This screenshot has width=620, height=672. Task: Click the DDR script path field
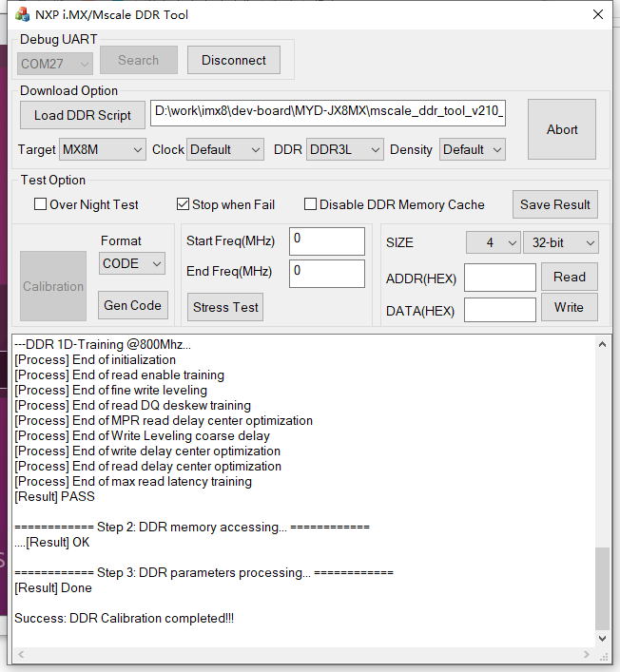tap(328, 113)
